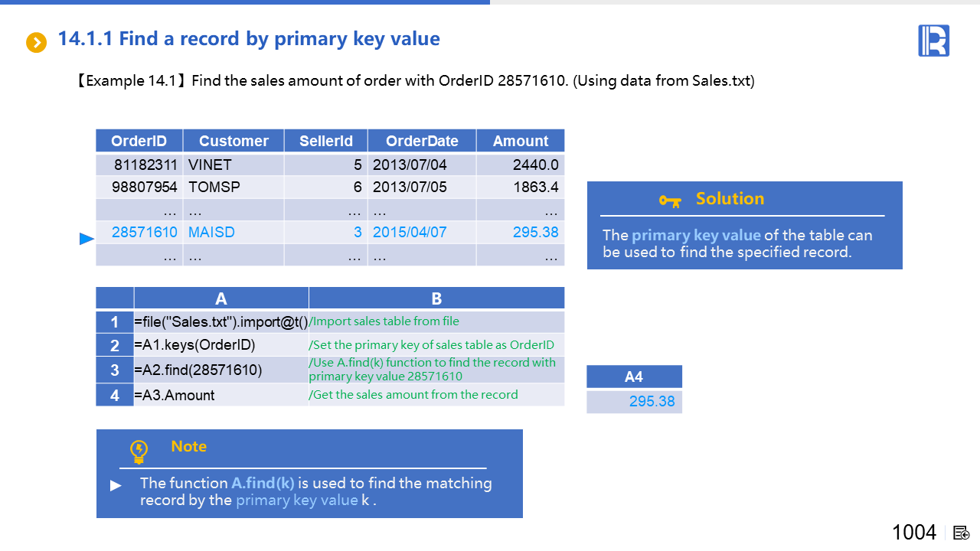The width and height of the screenshot is (980, 551).
Task: Click the A.find(k) highlighted text in Note
Action: click(263, 484)
